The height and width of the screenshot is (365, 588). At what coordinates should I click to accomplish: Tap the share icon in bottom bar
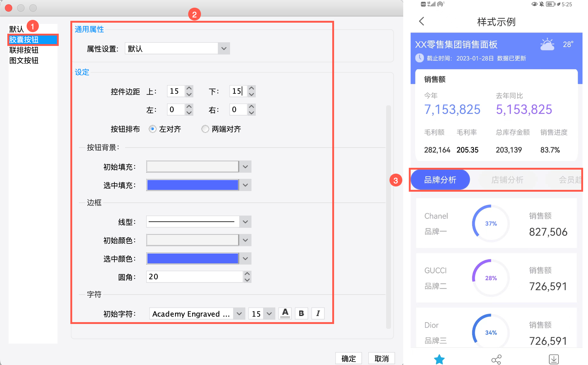point(496,359)
